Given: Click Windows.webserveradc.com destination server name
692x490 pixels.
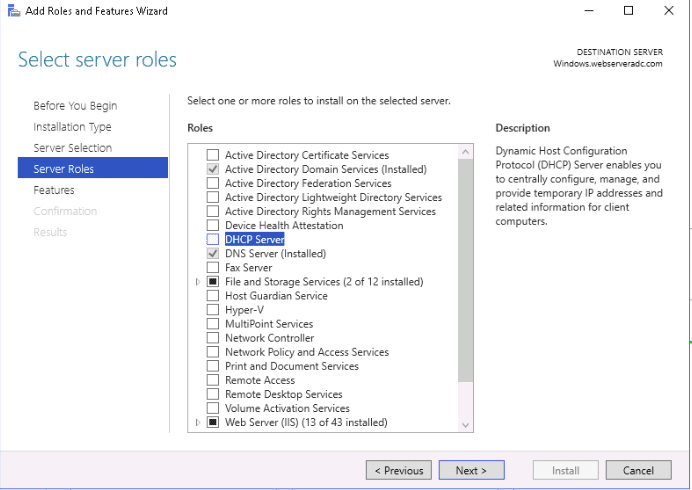Looking at the screenshot, I should click(x=608, y=64).
